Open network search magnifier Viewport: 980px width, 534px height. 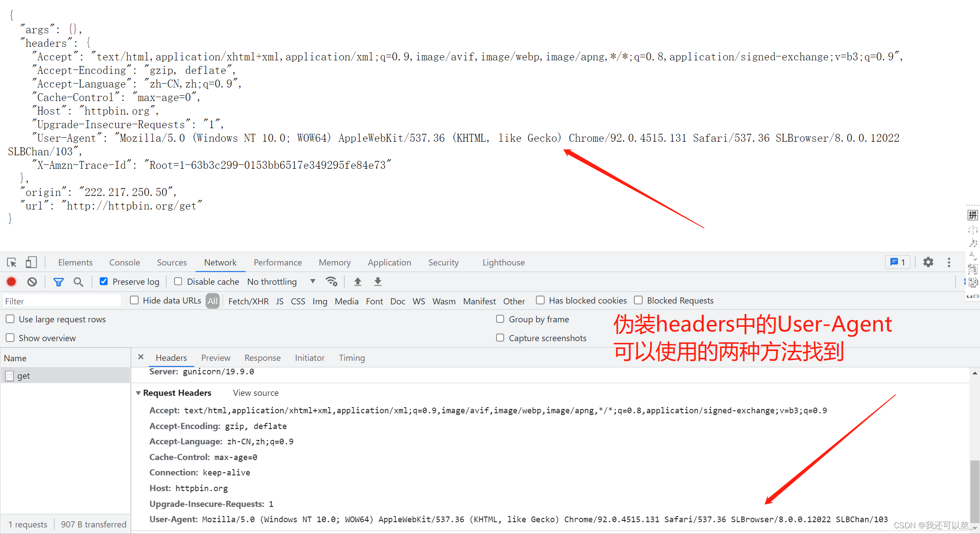click(78, 282)
